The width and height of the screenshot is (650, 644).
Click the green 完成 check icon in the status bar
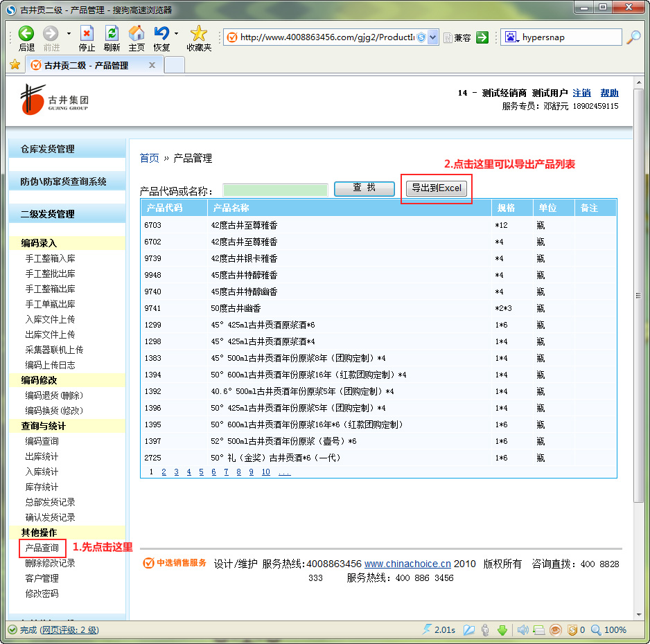click(x=13, y=630)
